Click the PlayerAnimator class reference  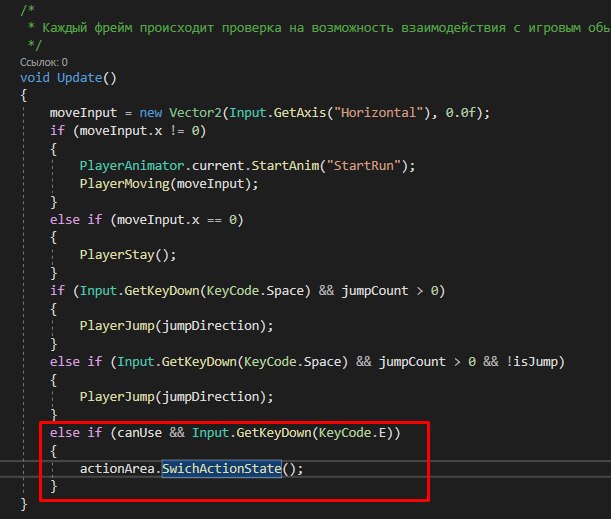click(132, 166)
